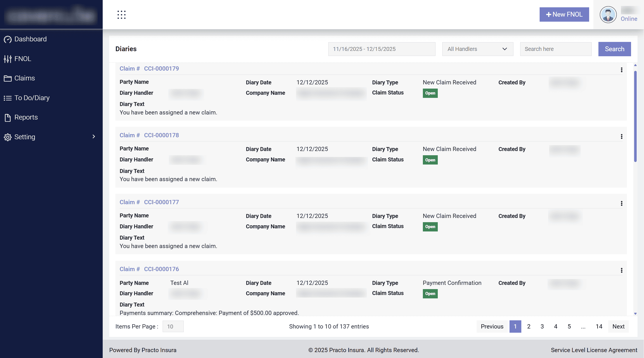644x358 pixels.
Task: Open kebab menu for claim CCI-0000178
Action: (621, 137)
